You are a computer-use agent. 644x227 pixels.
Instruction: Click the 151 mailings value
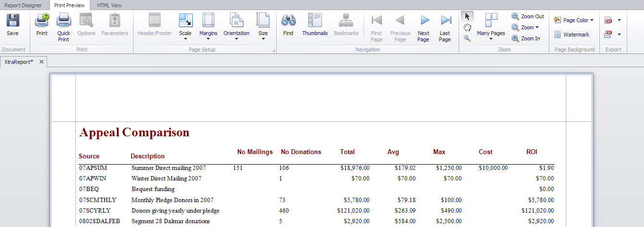[237, 168]
